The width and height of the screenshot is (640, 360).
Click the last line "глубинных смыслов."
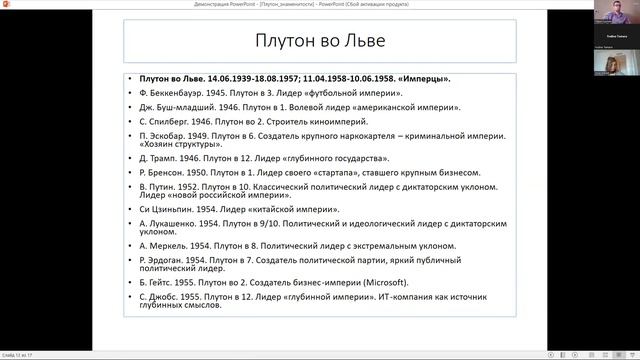point(180,305)
